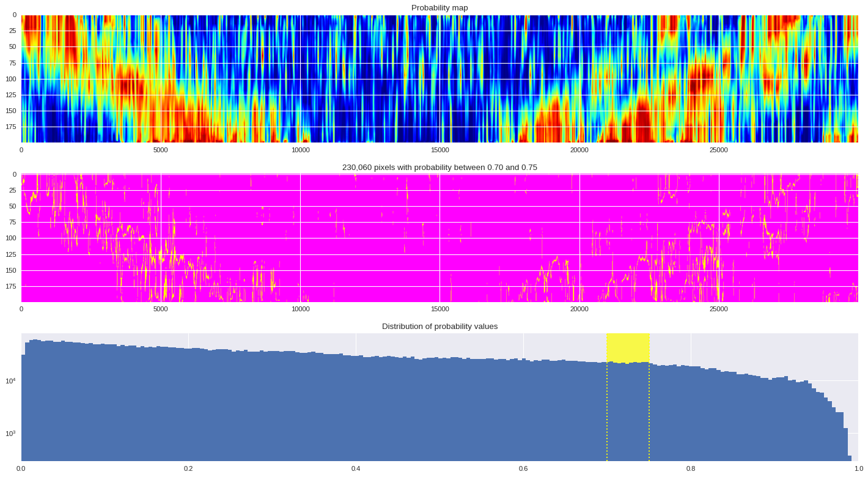Viewport: 868px width, 477px height.
Task: Click the right dotted yellow line at 0.75
Action: [649, 416]
